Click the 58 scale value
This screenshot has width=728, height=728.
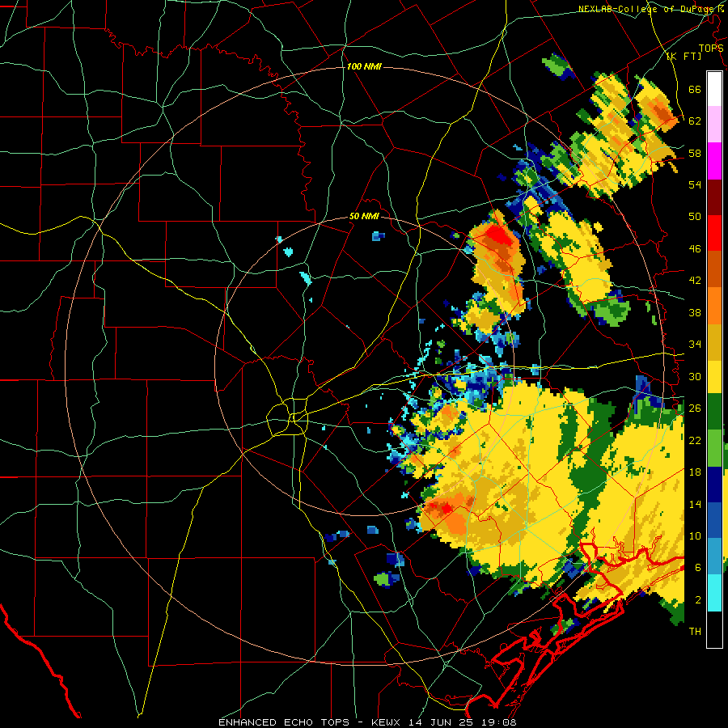click(695, 153)
